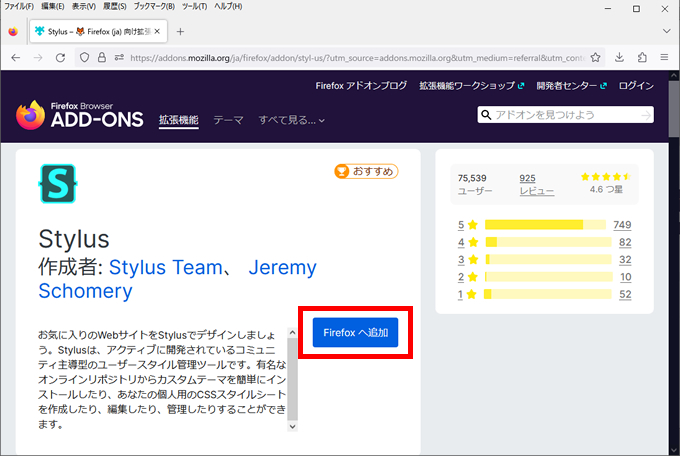Open the 749 five-star reviews count
The image size is (680, 456).
pyautogui.click(x=622, y=225)
